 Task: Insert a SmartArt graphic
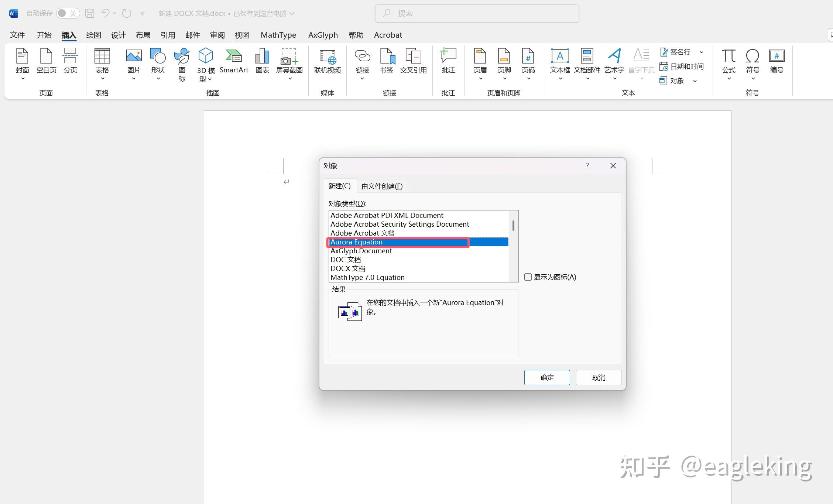(x=234, y=61)
